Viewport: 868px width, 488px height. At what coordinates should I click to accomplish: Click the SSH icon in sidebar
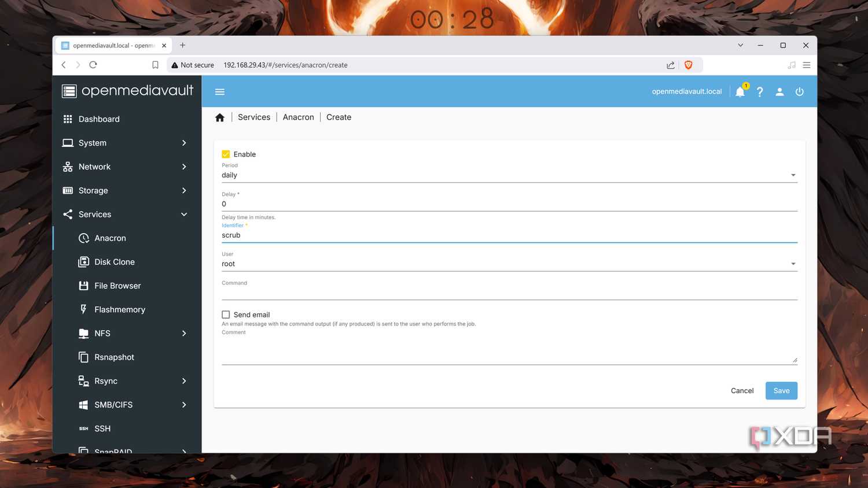[x=84, y=428]
